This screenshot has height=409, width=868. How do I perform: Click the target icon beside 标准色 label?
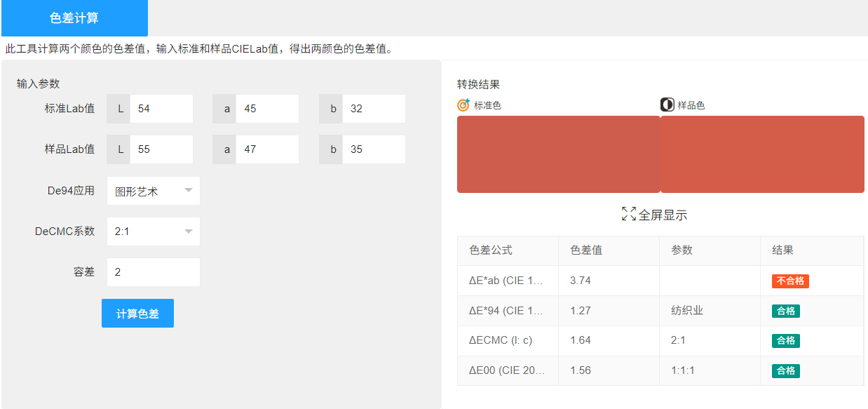[462, 105]
